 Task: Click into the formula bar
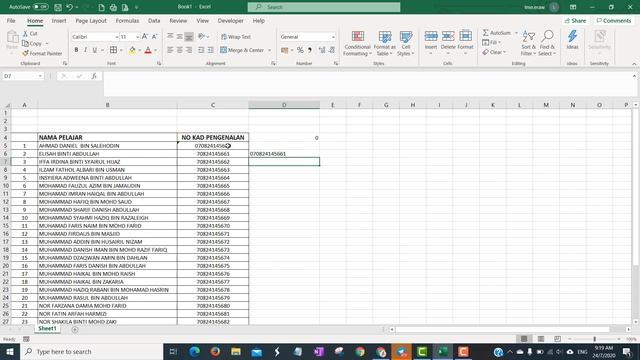coord(367,84)
